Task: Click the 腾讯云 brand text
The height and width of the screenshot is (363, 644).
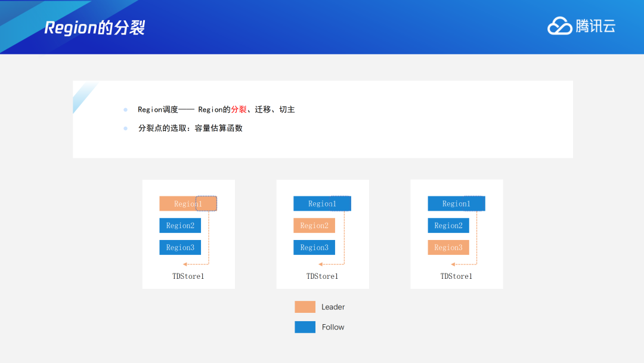Action: [x=596, y=26]
